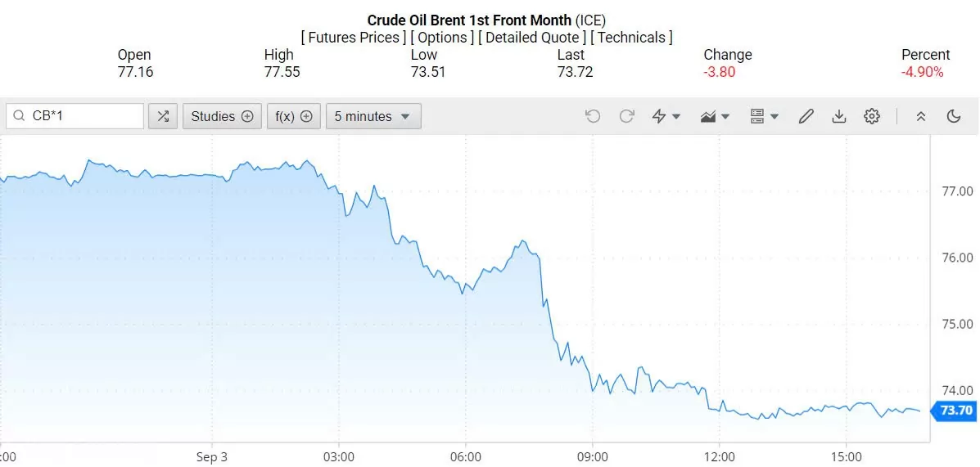Click the CB*1 symbol search field
The image size is (980, 467).
click(75, 116)
